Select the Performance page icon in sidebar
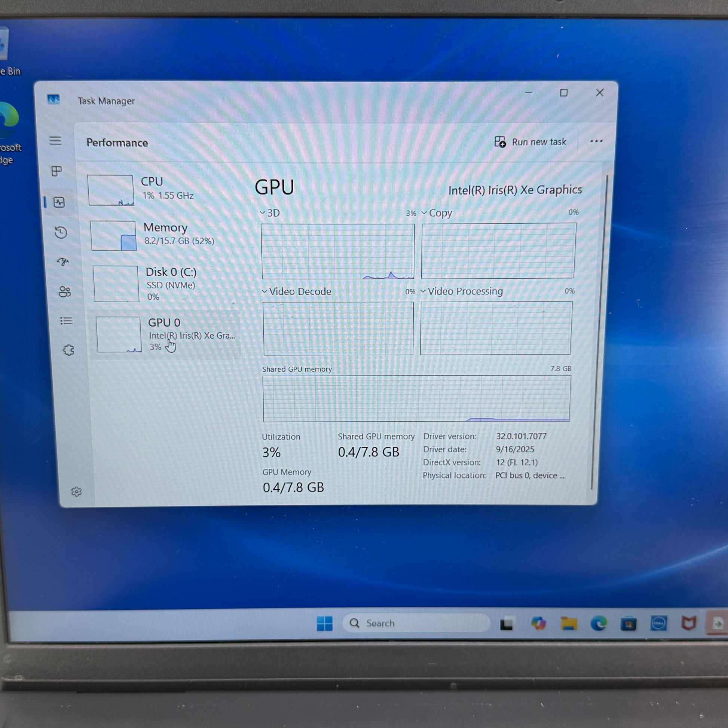The height and width of the screenshot is (728, 728). 59,202
